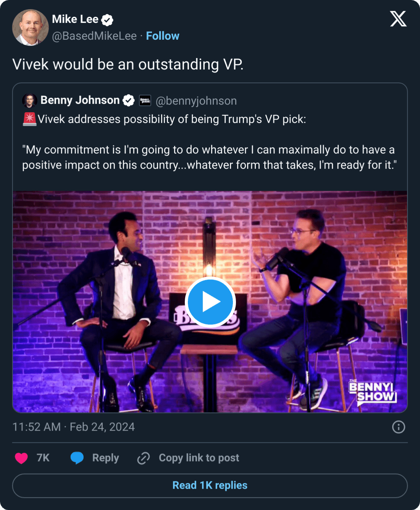Play the embedded Benny Show video

210,302
